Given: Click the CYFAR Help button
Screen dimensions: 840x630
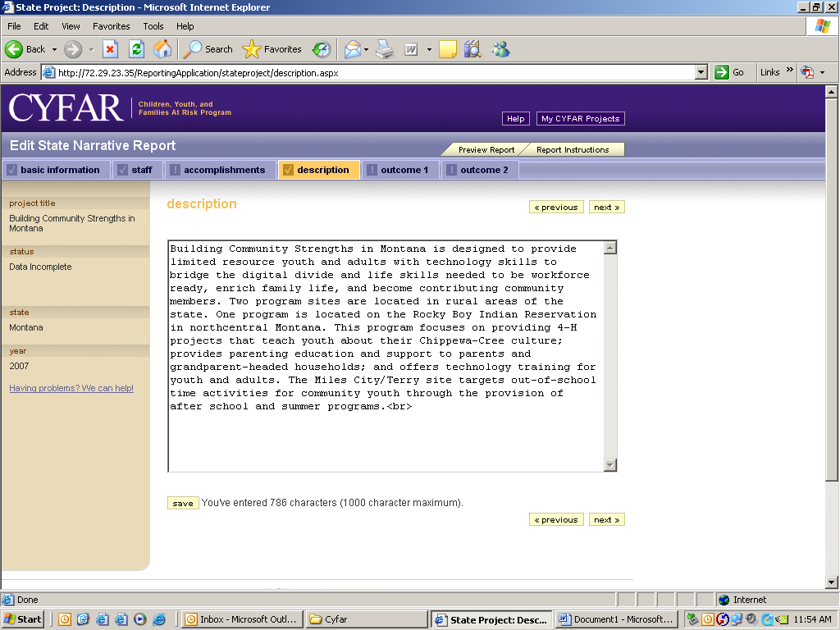Looking at the screenshot, I should [x=516, y=118].
